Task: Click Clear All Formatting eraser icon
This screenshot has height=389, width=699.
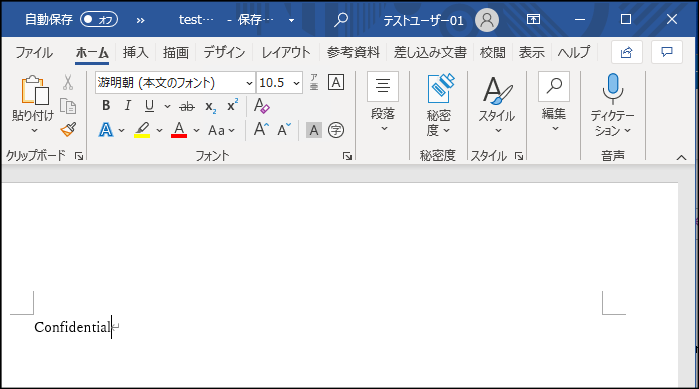Action: click(x=262, y=106)
